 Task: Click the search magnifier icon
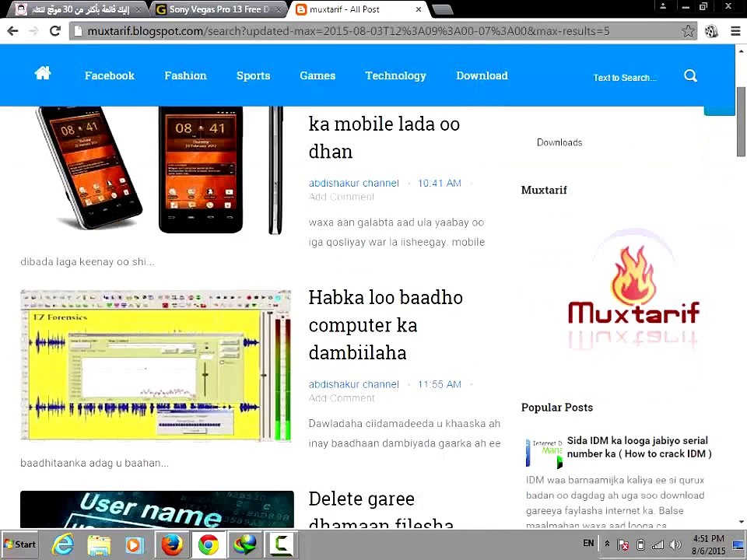pyautogui.click(x=690, y=75)
